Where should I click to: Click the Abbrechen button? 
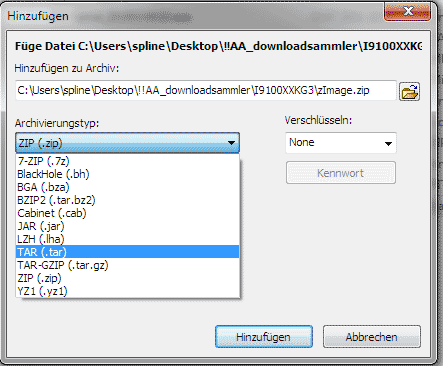[372, 337]
